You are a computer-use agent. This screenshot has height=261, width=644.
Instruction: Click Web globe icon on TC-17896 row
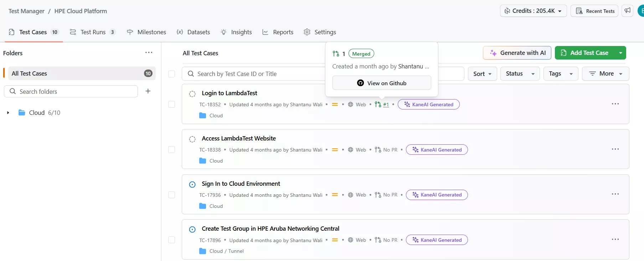(350, 240)
